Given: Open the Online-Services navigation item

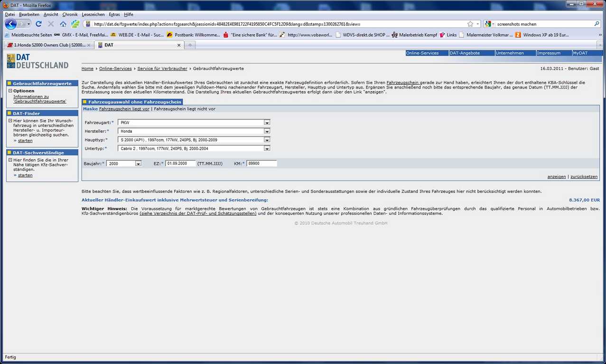Looking at the screenshot, I should (422, 53).
